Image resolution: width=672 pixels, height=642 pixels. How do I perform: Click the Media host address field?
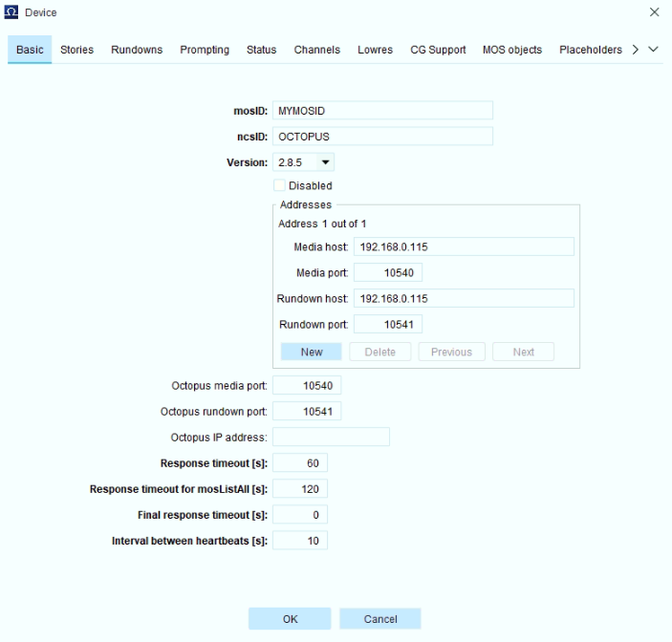[x=464, y=246]
